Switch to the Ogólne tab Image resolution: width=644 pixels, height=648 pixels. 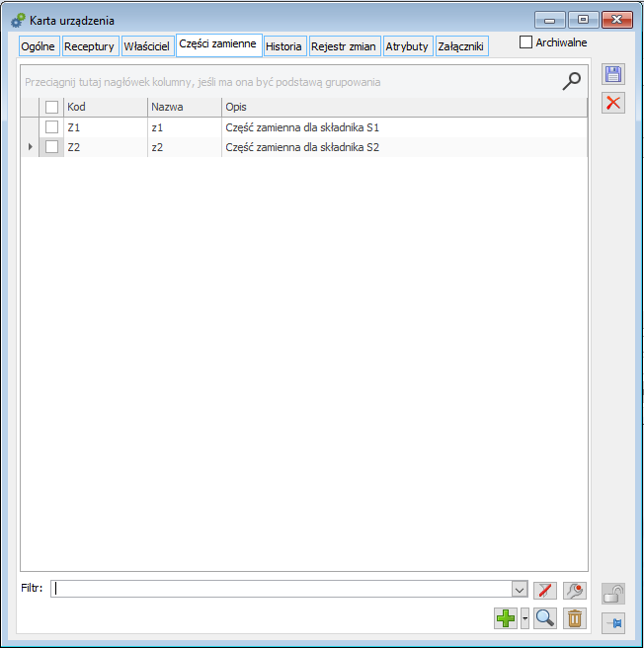click(39, 46)
